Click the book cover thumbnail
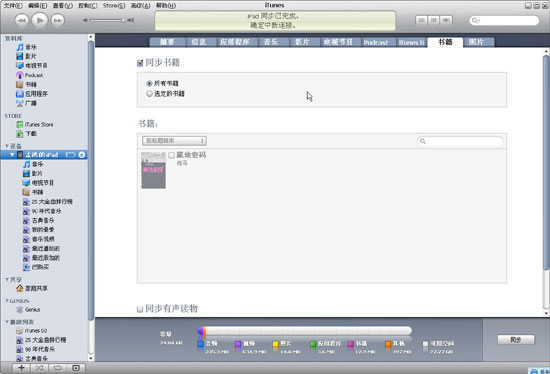The image size is (550, 374). [x=153, y=170]
